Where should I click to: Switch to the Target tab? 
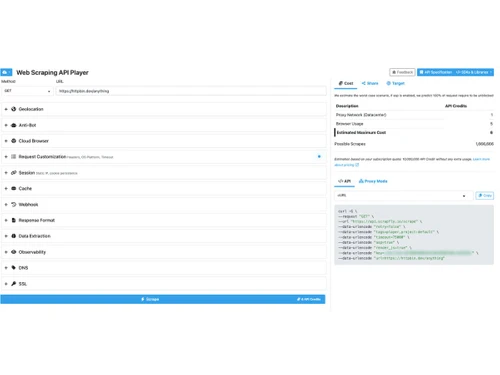point(395,83)
